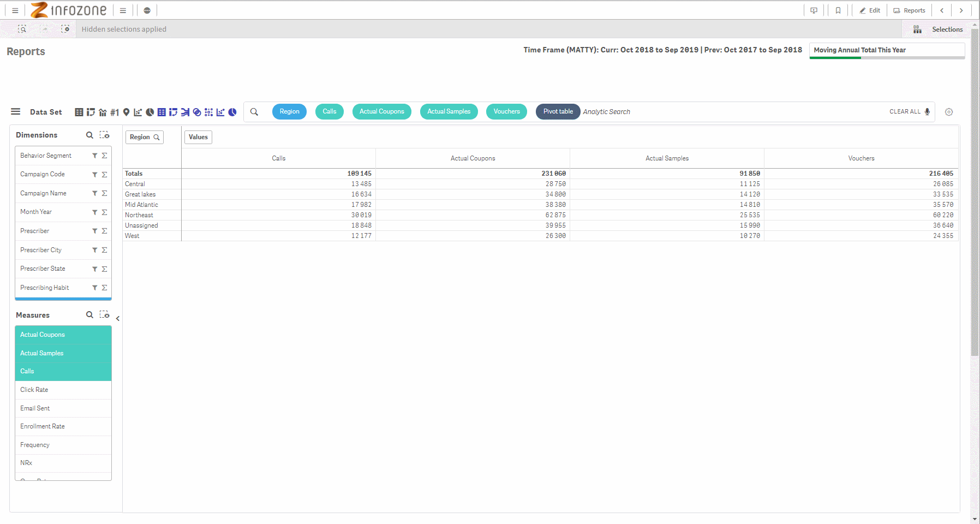Click the Calls chip in search bar
The height and width of the screenshot is (524, 980).
click(330, 111)
